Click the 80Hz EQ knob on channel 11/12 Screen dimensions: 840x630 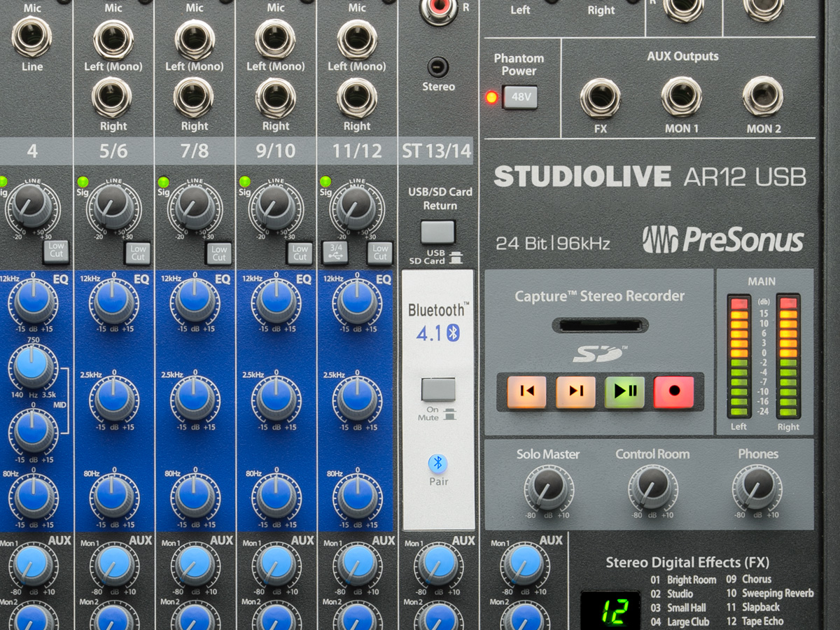click(357, 496)
